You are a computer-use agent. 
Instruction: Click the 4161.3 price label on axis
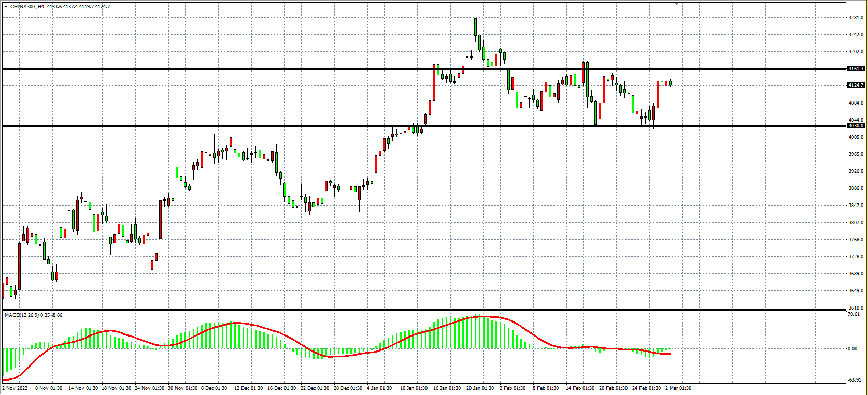[856, 69]
